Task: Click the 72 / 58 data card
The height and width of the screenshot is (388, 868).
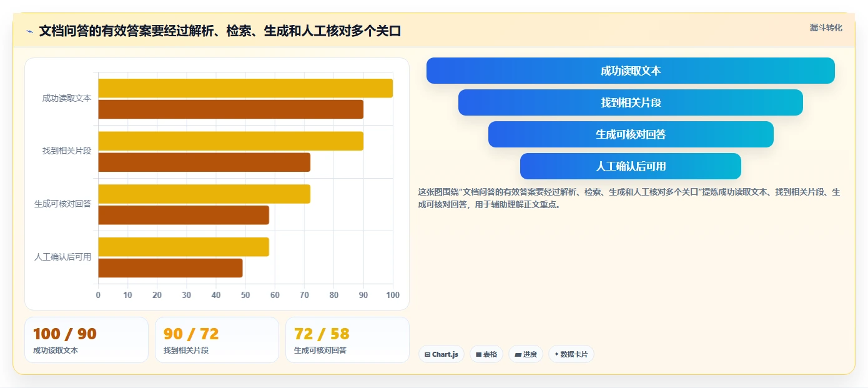Action: click(347, 340)
